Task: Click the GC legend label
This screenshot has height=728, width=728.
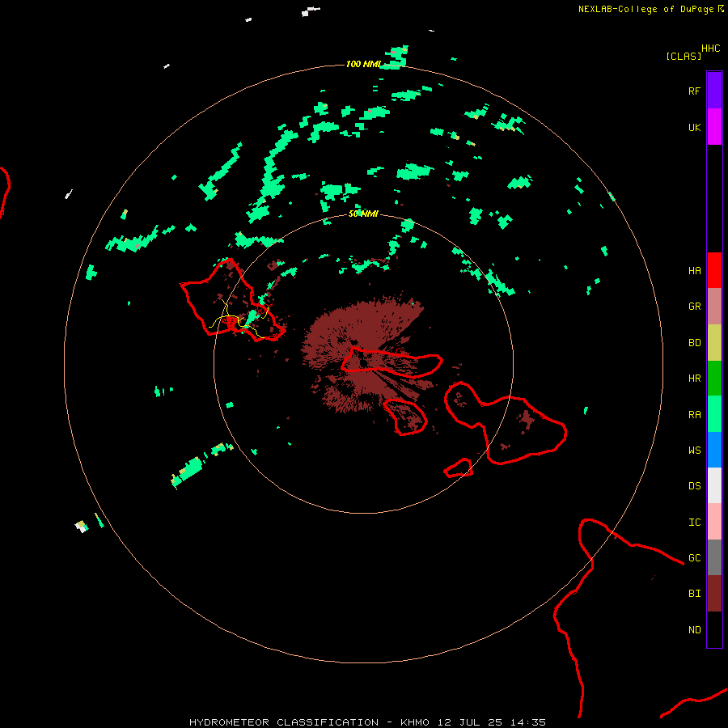Action: click(695, 557)
